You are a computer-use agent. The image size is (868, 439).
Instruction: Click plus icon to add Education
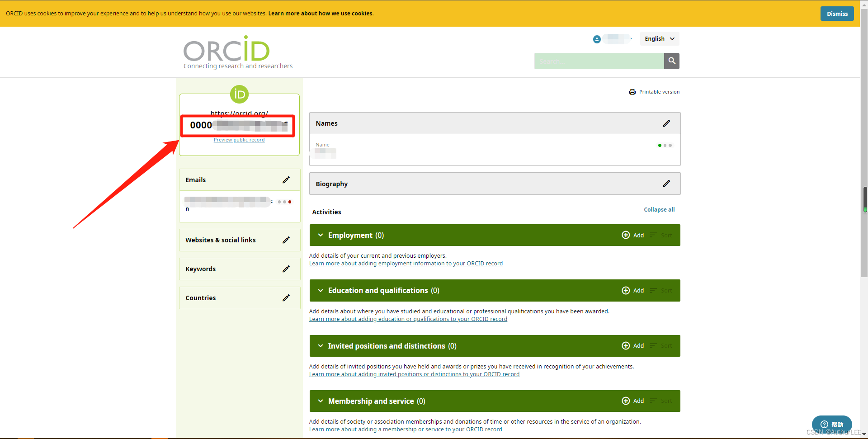(x=626, y=290)
